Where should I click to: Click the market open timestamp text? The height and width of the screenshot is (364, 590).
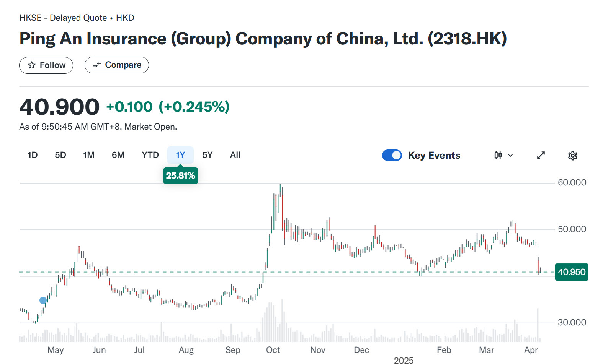point(98,127)
